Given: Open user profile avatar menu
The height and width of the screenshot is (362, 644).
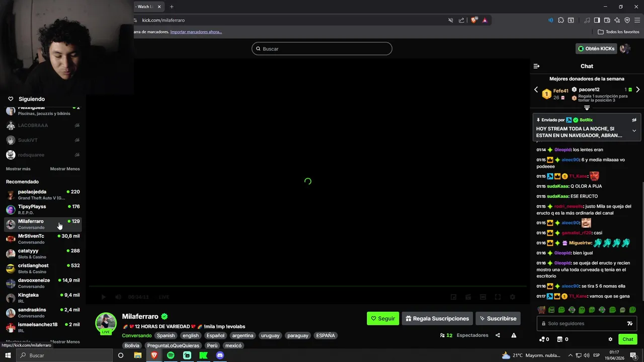Looking at the screenshot, I should pyautogui.click(x=625, y=49).
